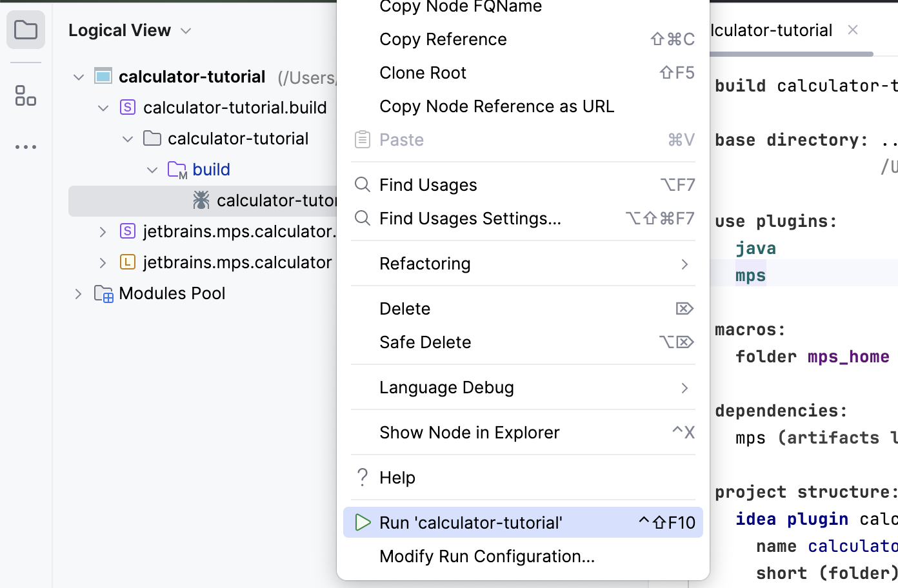Select Modify Run Configuration...
Image resolution: width=898 pixels, height=588 pixels.
[487, 556]
